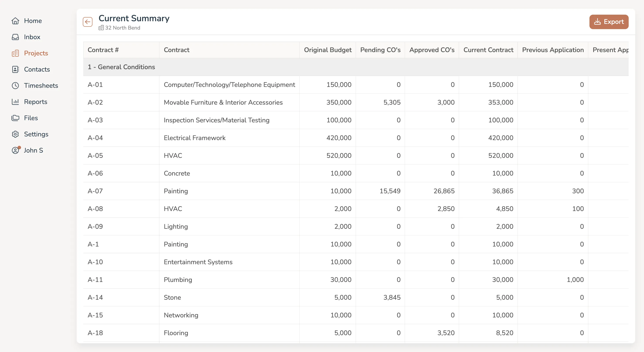Collapse the 1 - General Conditions group
The width and height of the screenshot is (644, 352).
(x=121, y=67)
